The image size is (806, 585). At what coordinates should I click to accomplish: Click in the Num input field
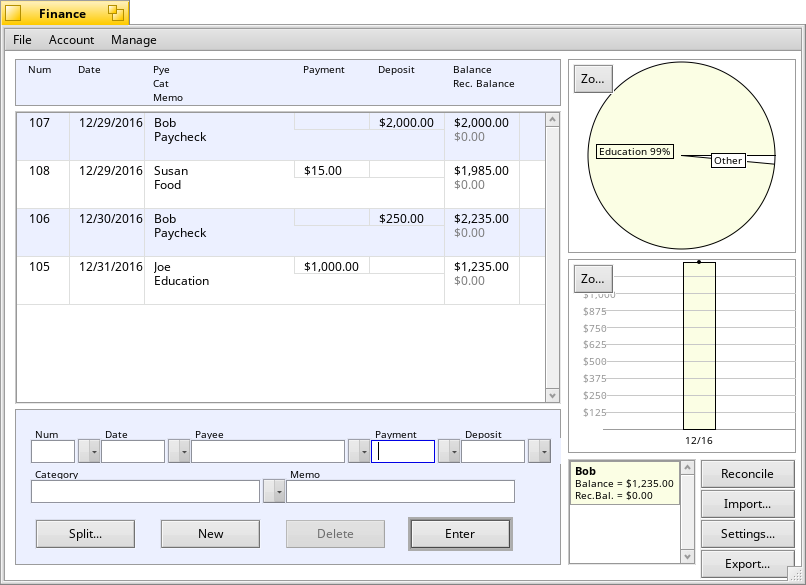pyautogui.click(x=53, y=452)
